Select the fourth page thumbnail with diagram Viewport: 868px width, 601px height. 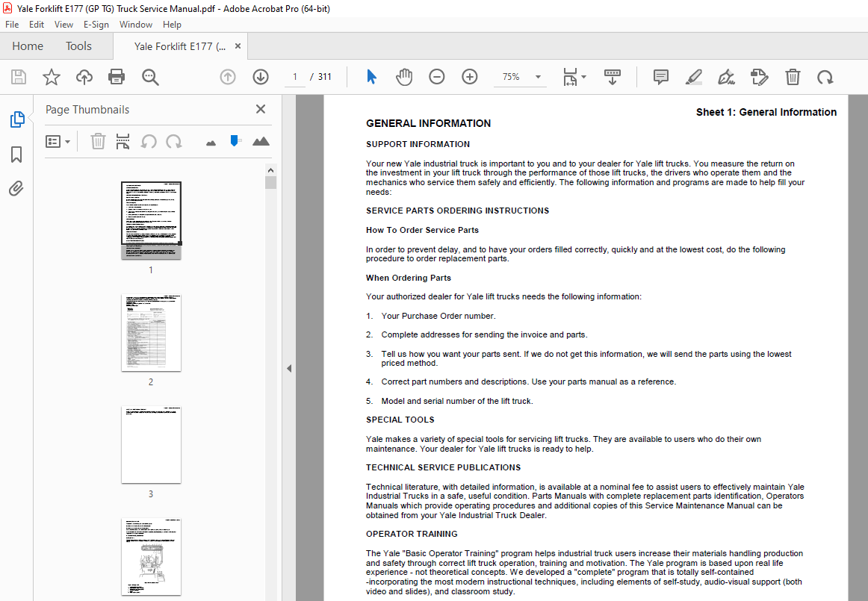coord(151,557)
